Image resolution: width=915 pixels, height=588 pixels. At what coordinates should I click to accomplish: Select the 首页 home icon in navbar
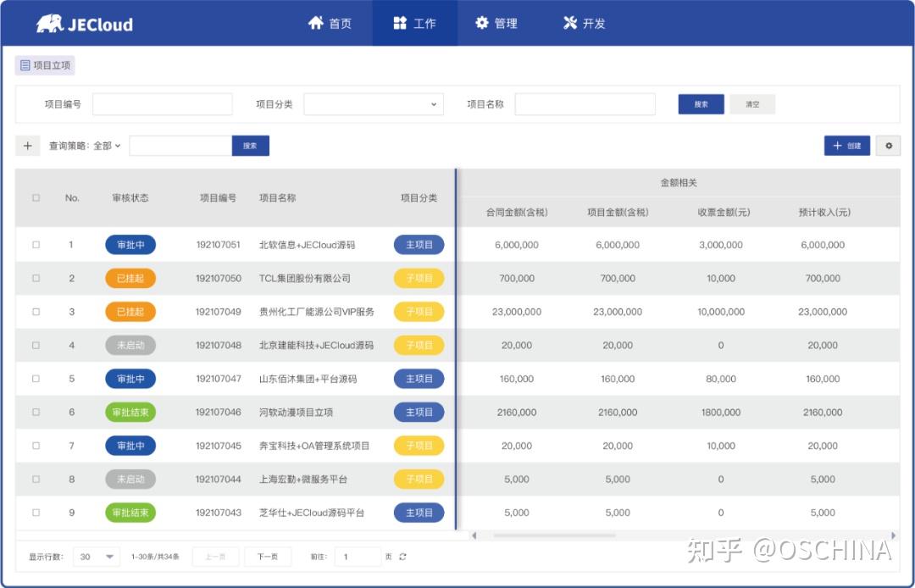tap(317, 24)
